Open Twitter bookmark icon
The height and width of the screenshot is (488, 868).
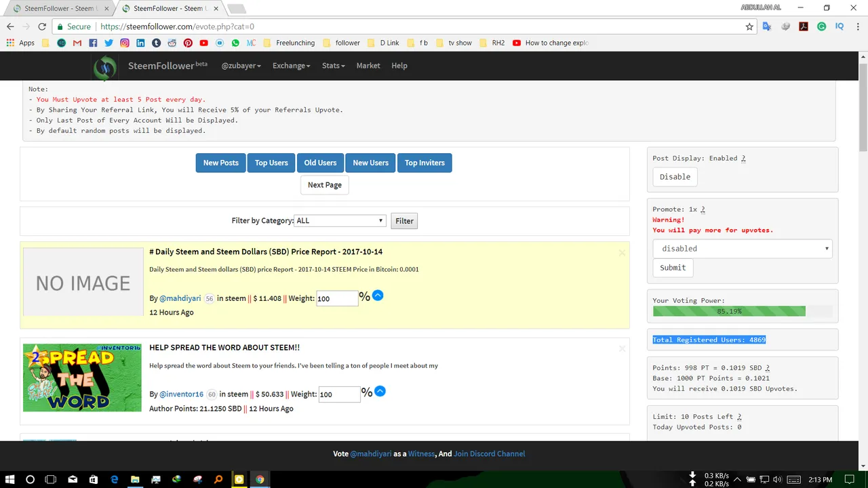pos(108,43)
